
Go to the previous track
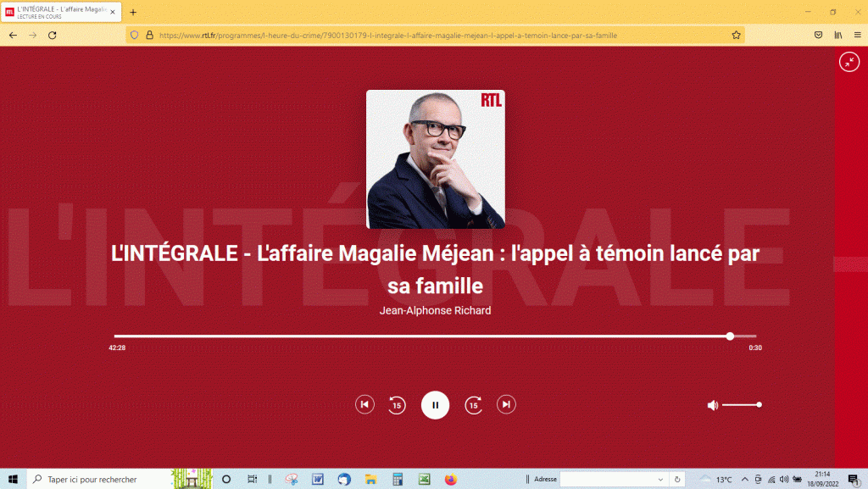click(364, 405)
